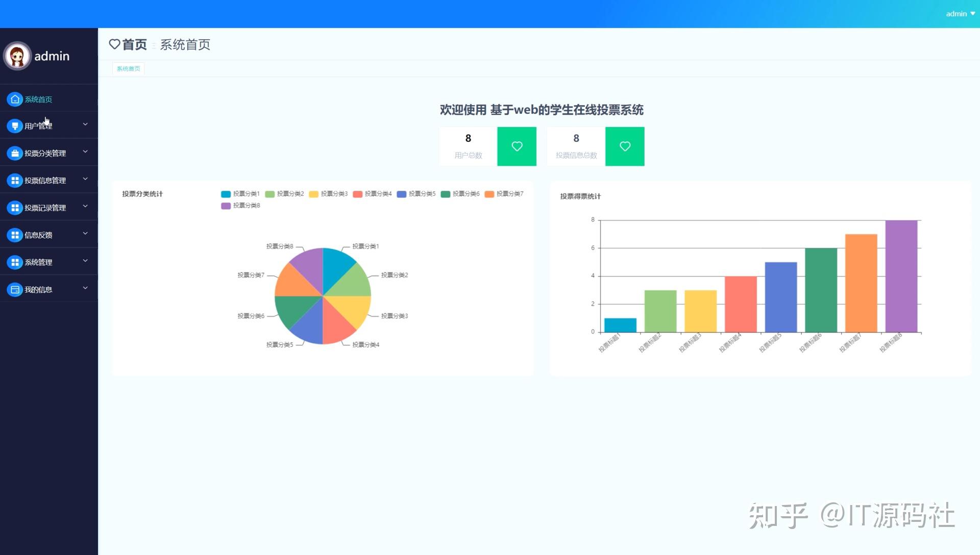
Task: Expand the 用户管理 submenu chevron
Action: [85, 124]
